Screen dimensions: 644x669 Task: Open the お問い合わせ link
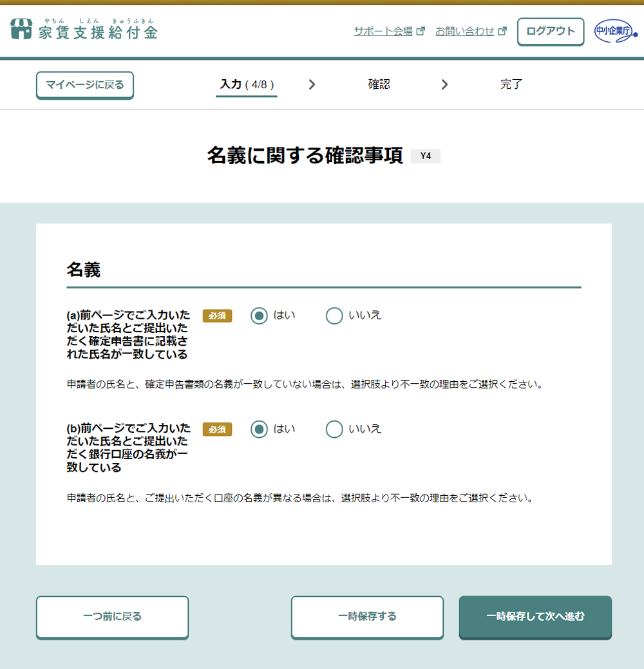pyautogui.click(x=465, y=31)
